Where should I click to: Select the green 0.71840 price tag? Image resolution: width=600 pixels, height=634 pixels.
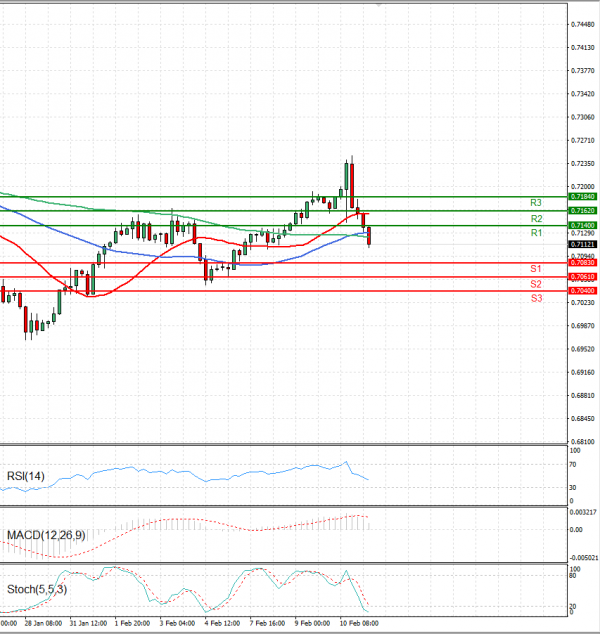(582, 197)
